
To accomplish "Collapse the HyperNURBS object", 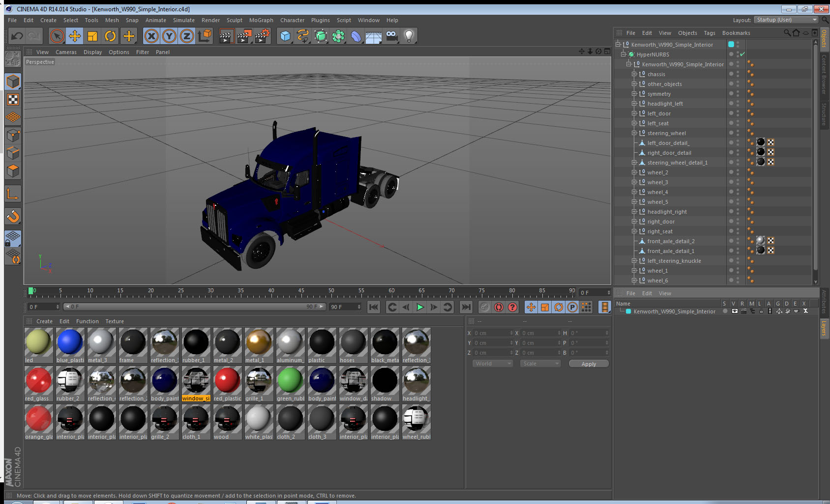I will tap(623, 55).
